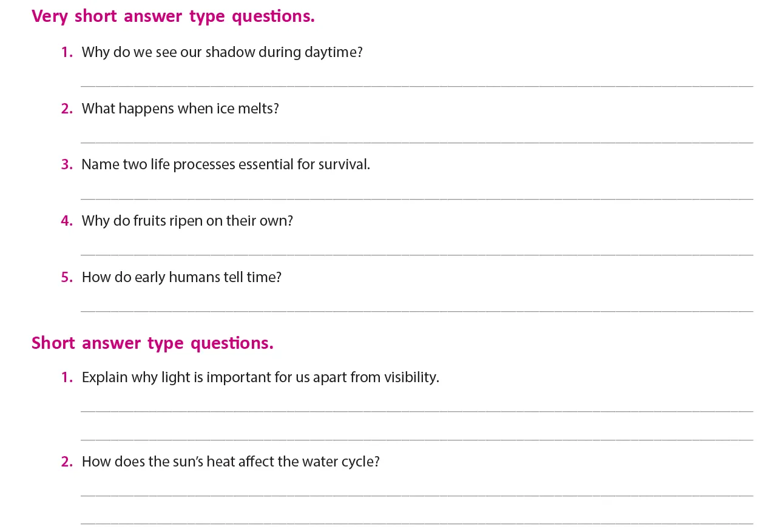Click the answer line under the fruits ripen question
Viewport: 784px width, 532px height.
416,254
